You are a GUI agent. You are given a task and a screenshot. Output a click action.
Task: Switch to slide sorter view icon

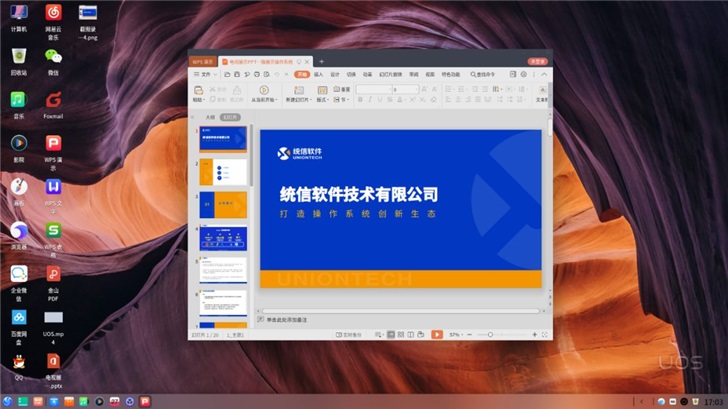pos(401,334)
